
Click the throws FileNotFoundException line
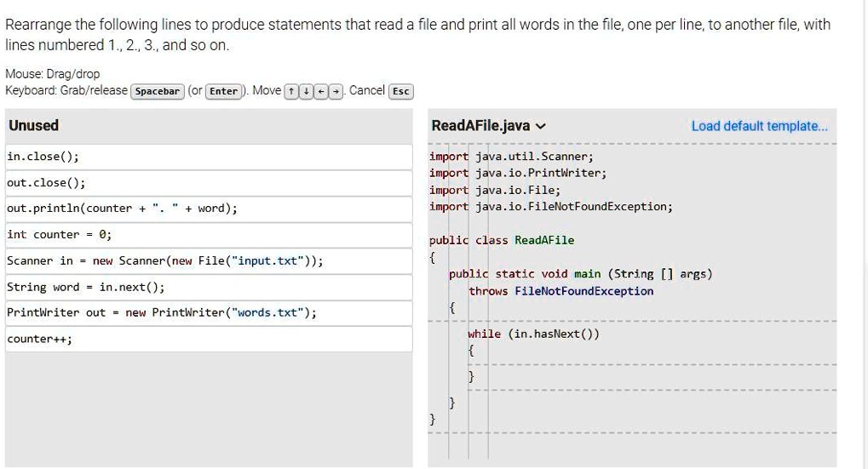point(560,291)
